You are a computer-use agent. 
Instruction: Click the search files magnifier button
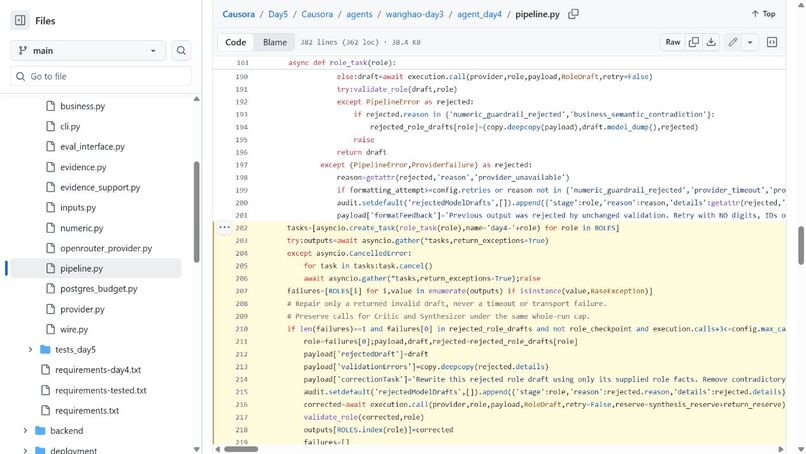click(181, 50)
